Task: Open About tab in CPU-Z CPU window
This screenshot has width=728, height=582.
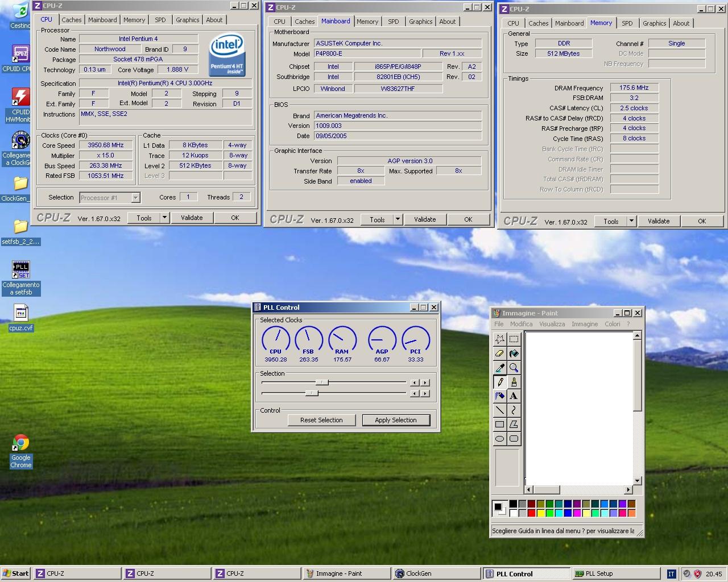Action: click(x=214, y=20)
